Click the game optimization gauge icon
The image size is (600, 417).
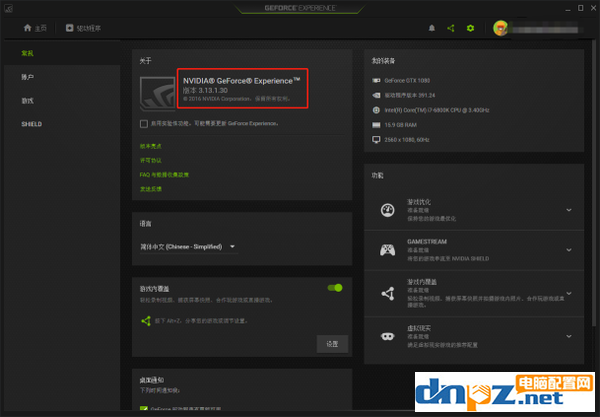click(387, 210)
